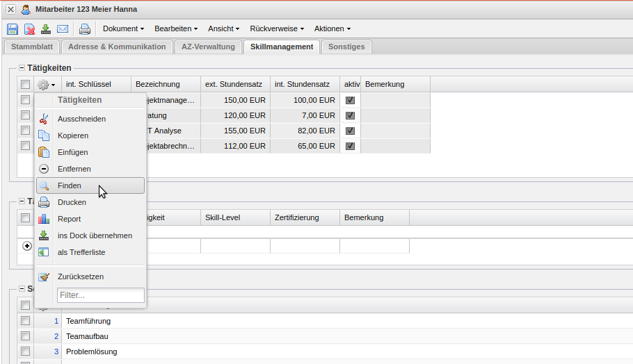Expand the Rückverweise dropdown menu

click(277, 29)
